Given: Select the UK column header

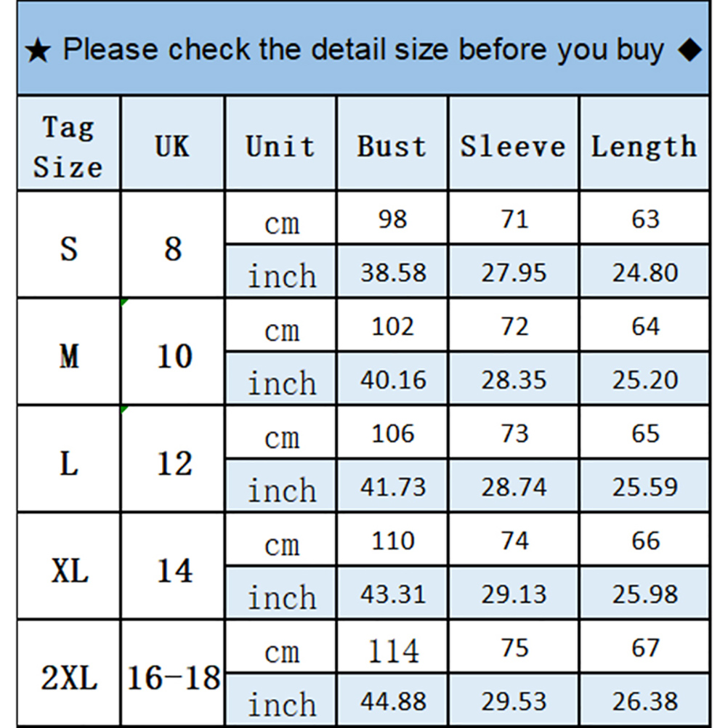Looking at the screenshot, I should [172, 146].
